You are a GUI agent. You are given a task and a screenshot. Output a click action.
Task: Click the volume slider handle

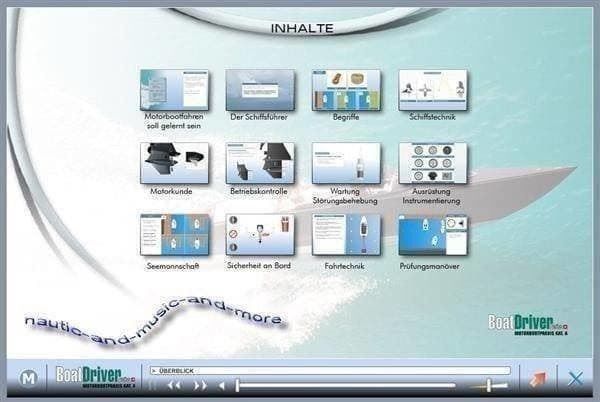[x=489, y=385]
